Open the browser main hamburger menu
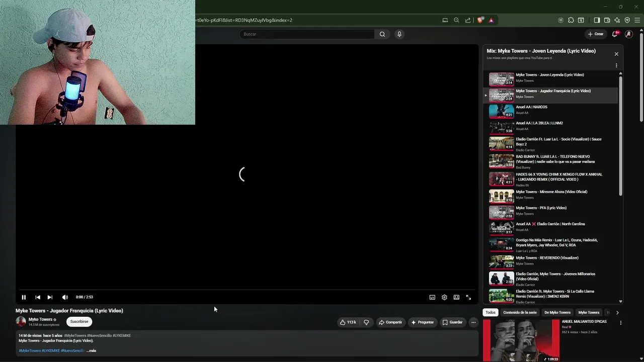644x362 pixels. click(x=637, y=20)
